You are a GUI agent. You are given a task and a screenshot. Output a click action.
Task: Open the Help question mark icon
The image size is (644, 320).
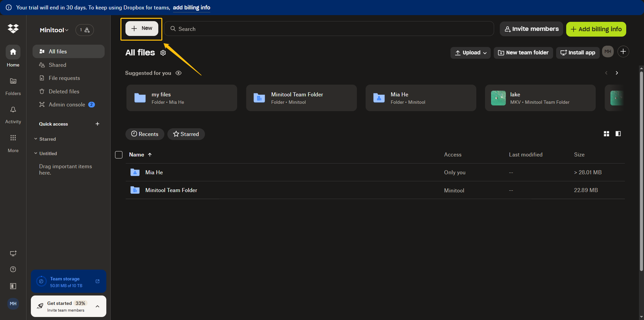(13, 269)
